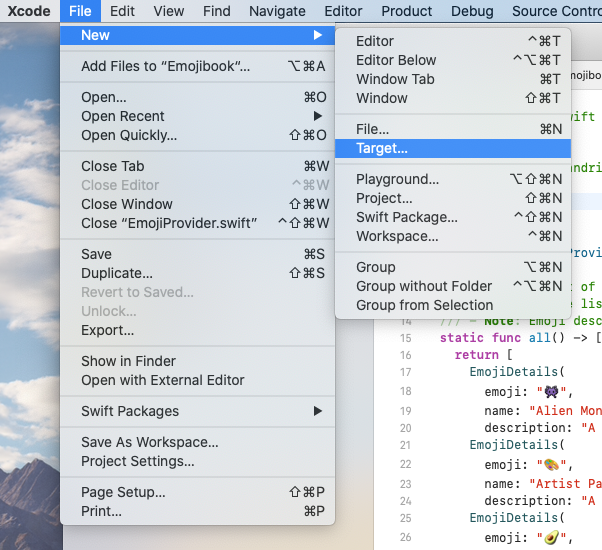Open the Find menu
Screen dimensions: 602x550
217,11
